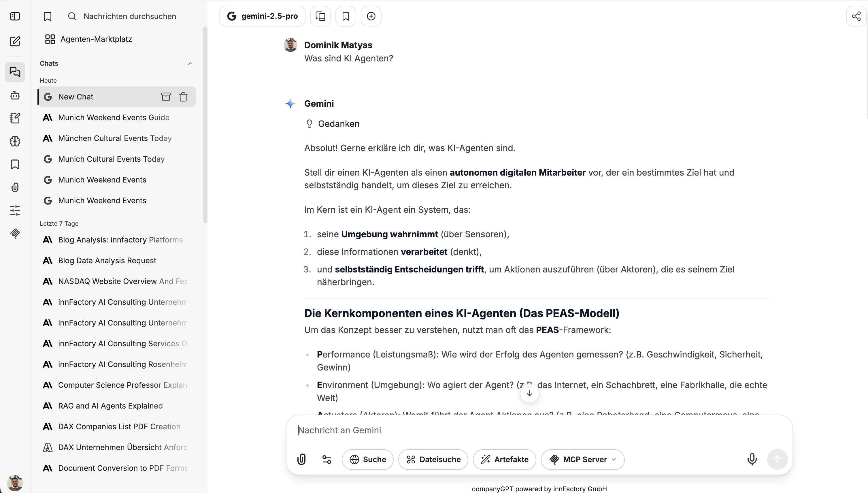The height and width of the screenshot is (493, 868).
Task: Open the chat assistant robot panel
Action: coord(15,95)
